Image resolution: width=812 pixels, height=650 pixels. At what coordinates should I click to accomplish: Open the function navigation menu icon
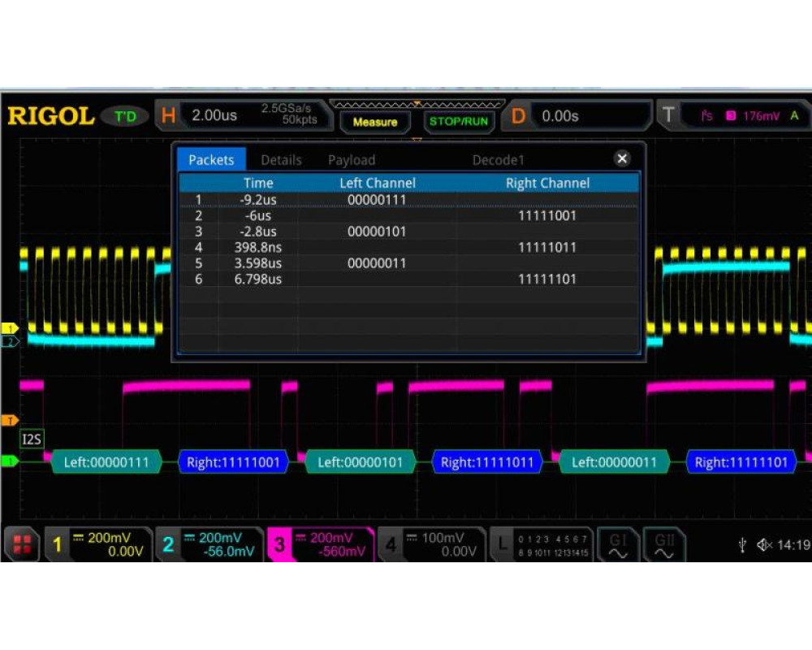pyautogui.click(x=22, y=544)
